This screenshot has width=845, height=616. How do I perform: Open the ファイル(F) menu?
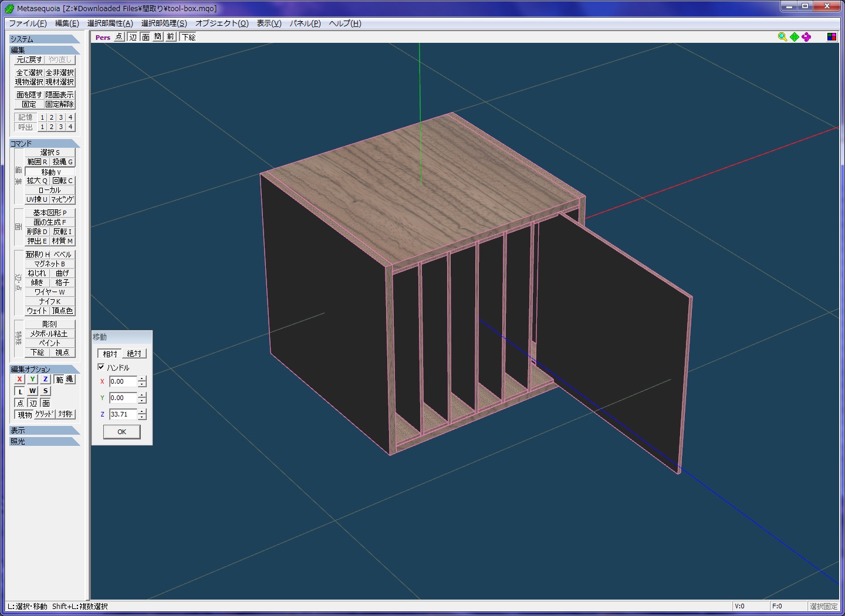click(28, 23)
